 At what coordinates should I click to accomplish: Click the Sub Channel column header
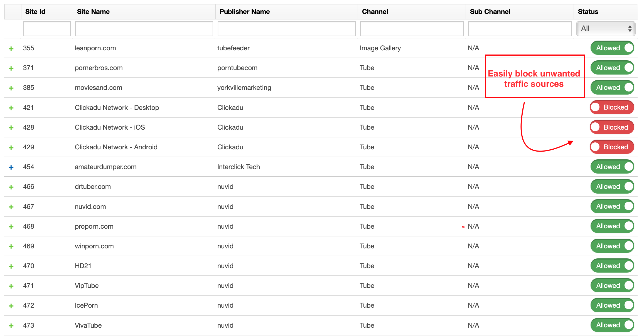[x=490, y=12]
